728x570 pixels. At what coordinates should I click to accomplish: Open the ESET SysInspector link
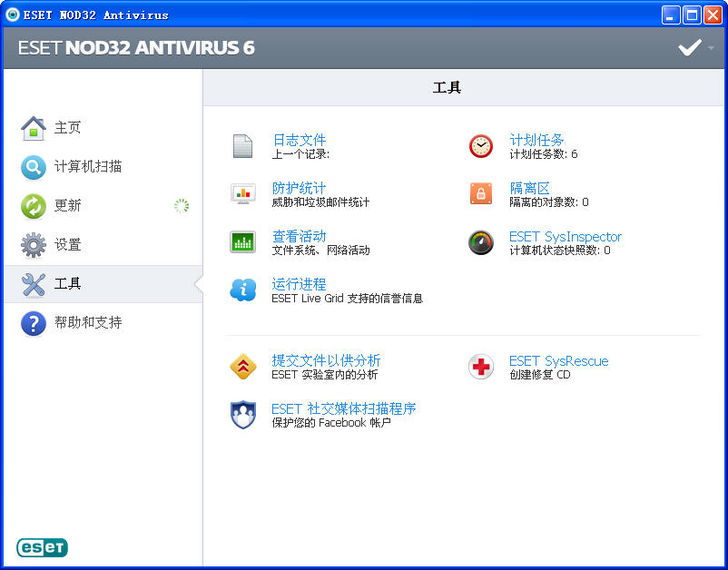pyautogui.click(x=565, y=236)
